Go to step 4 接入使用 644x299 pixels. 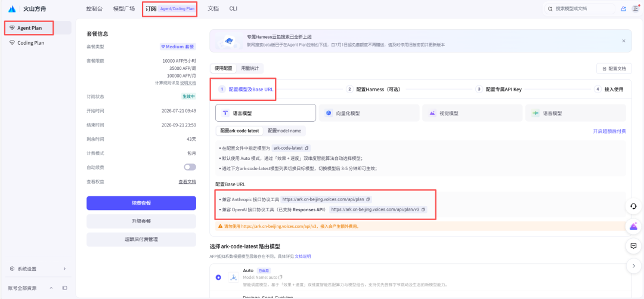point(609,90)
